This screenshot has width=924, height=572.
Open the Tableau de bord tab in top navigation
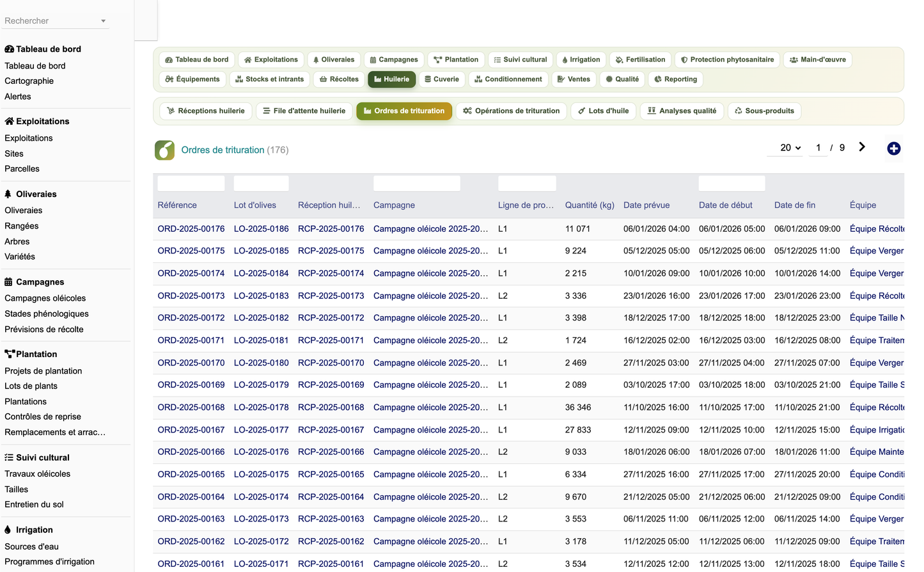tap(196, 60)
